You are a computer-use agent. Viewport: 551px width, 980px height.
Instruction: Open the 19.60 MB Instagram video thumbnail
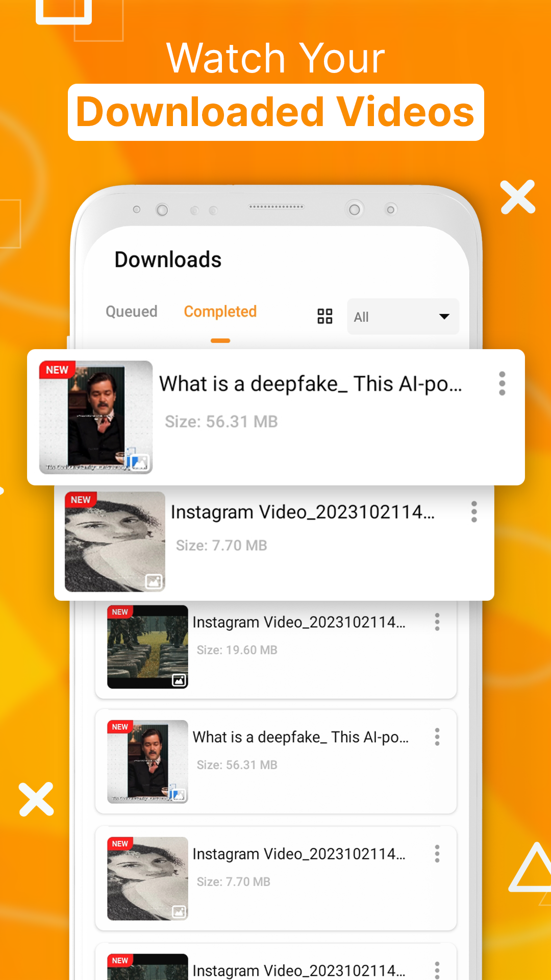[x=147, y=647]
